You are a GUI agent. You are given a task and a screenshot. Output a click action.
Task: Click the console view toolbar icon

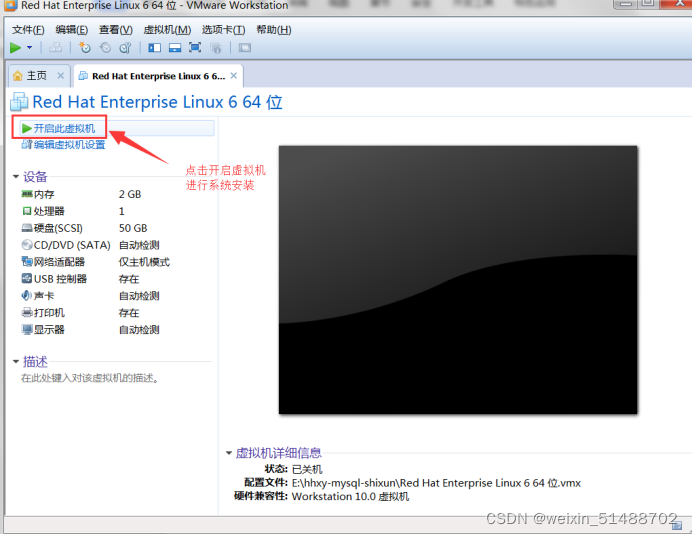point(245,48)
